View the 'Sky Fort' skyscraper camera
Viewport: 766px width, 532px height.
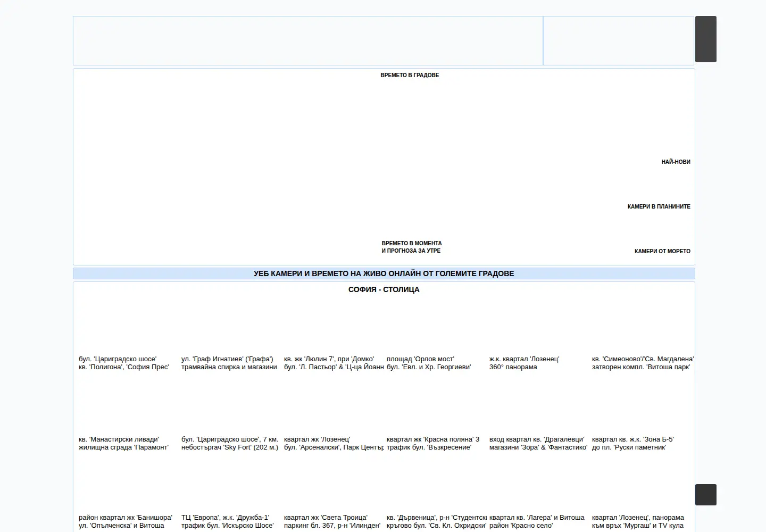point(230,444)
